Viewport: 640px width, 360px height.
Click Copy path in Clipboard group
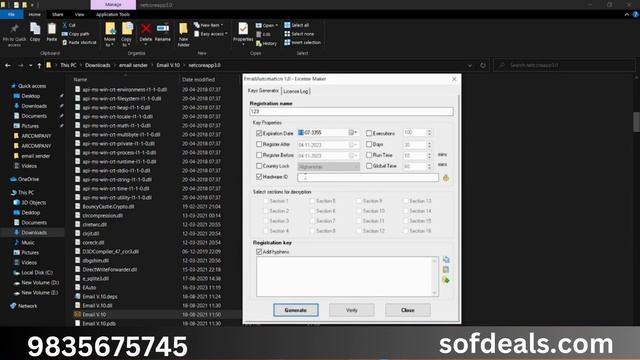[76, 34]
